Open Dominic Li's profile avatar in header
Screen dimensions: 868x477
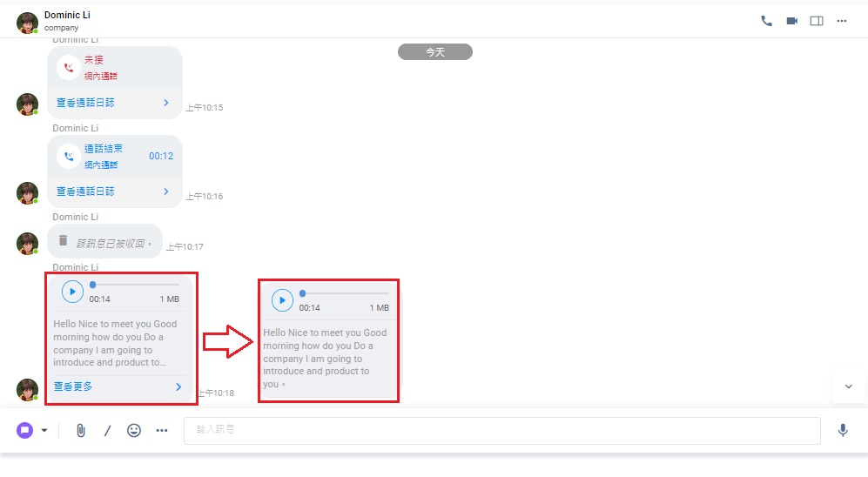(x=27, y=23)
